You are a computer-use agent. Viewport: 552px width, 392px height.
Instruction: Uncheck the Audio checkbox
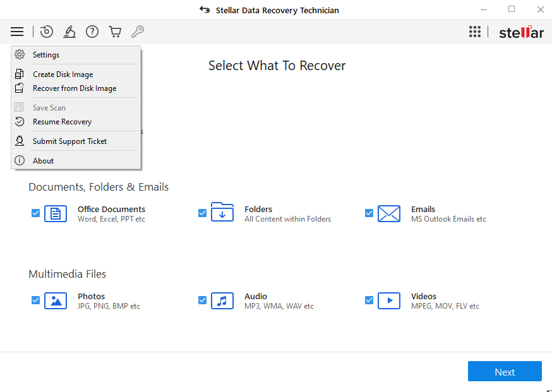click(203, 300)
